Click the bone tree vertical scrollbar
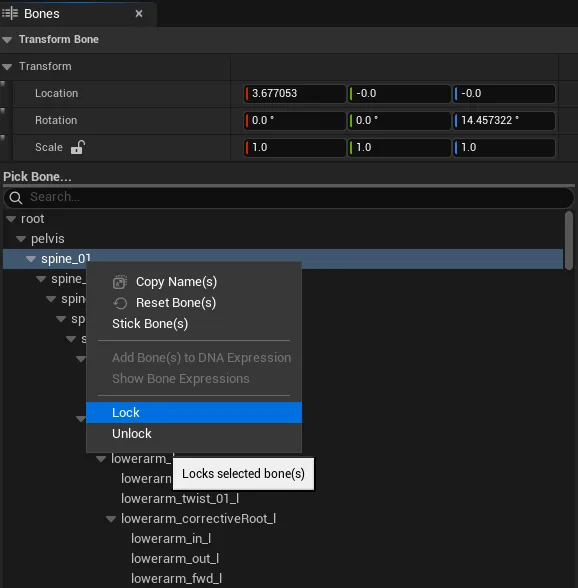 [569, 240]
